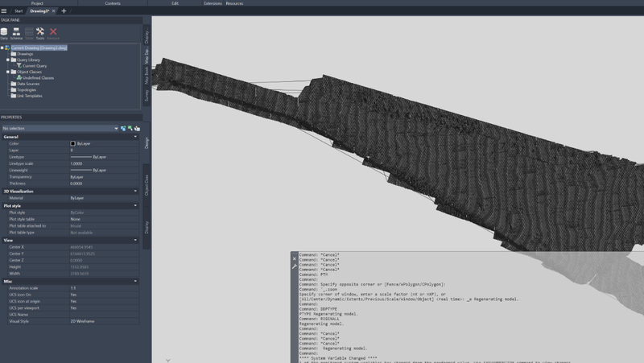The width and height of the screenshot is (644, 363).
Task: Add a new drawing tab with plus
Action: [64, 11]
